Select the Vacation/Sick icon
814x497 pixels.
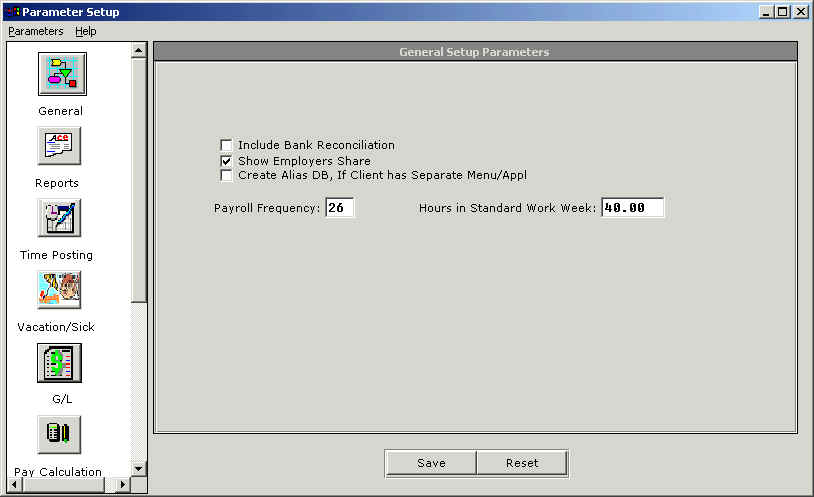(x=59, y=290)
